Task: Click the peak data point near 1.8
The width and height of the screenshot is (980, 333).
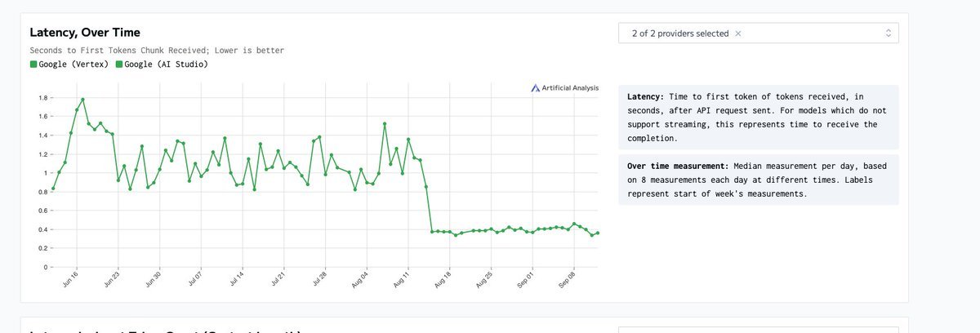Action: (x=82, y=100)
